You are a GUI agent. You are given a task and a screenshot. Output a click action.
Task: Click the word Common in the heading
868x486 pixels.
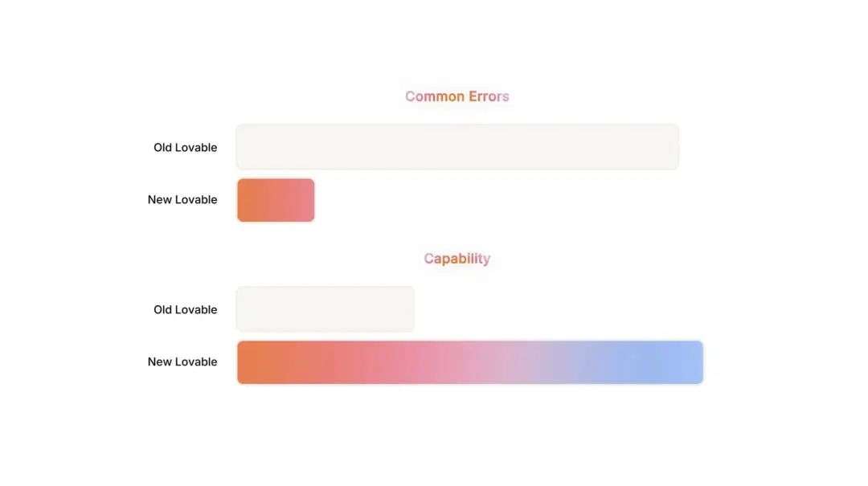click(435, 96)
